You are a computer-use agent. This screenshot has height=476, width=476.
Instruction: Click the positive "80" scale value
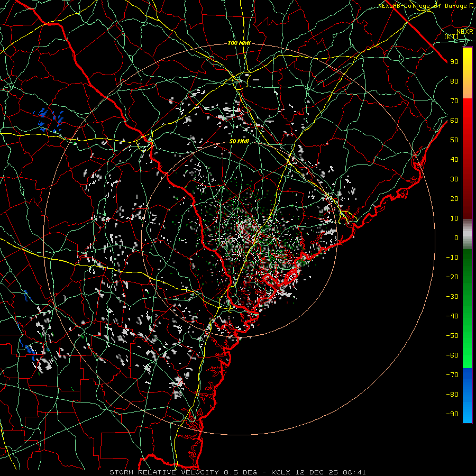click(454, 81)
